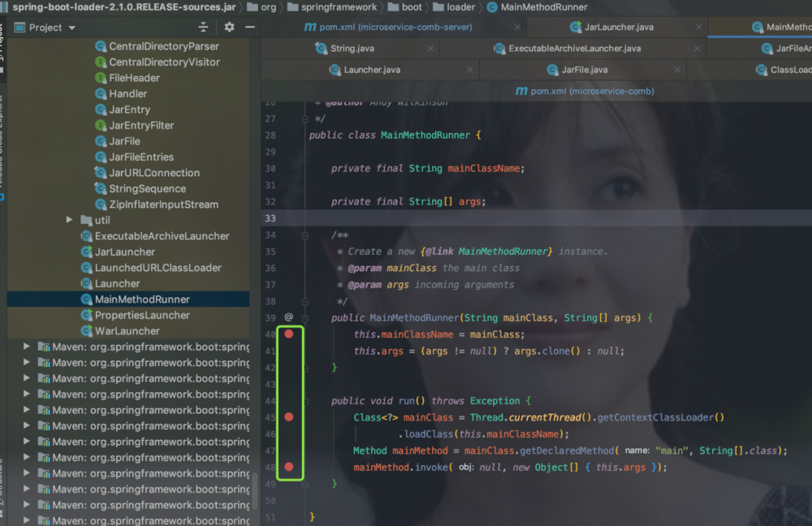Screen dimensions: 812x526
Task: Click the class icon next to JarFile
Action: (x=99, y=140)
